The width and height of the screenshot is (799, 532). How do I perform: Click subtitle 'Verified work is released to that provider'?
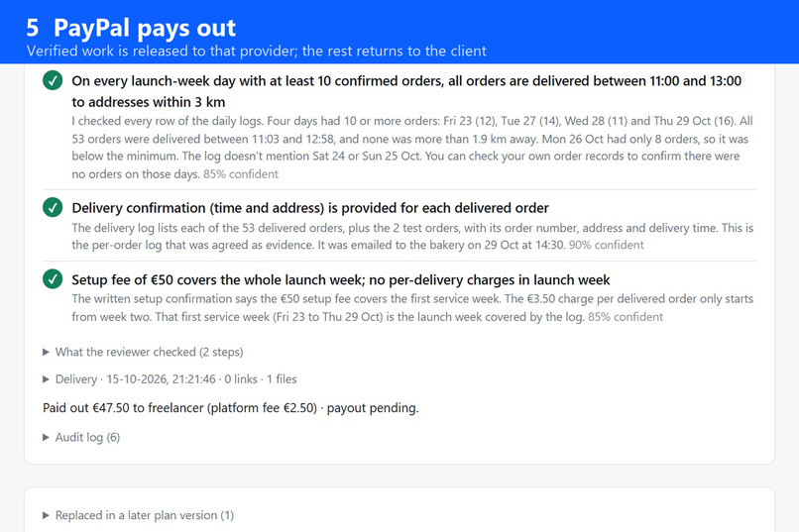[257, 51]
